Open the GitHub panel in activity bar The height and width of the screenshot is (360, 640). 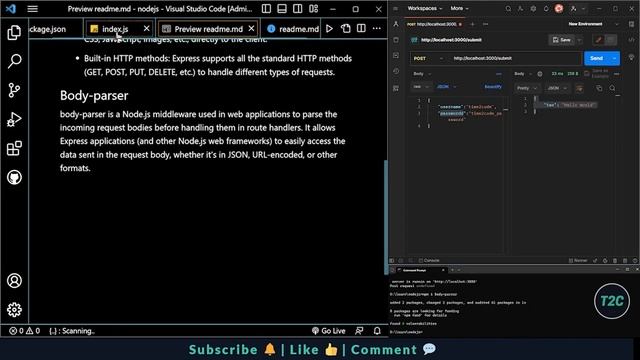point(14,178)
